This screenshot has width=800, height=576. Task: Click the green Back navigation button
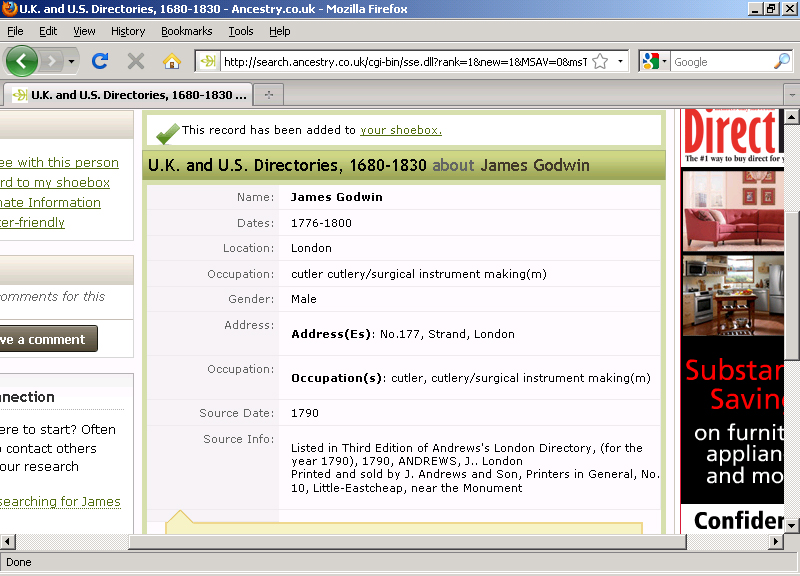21,61
